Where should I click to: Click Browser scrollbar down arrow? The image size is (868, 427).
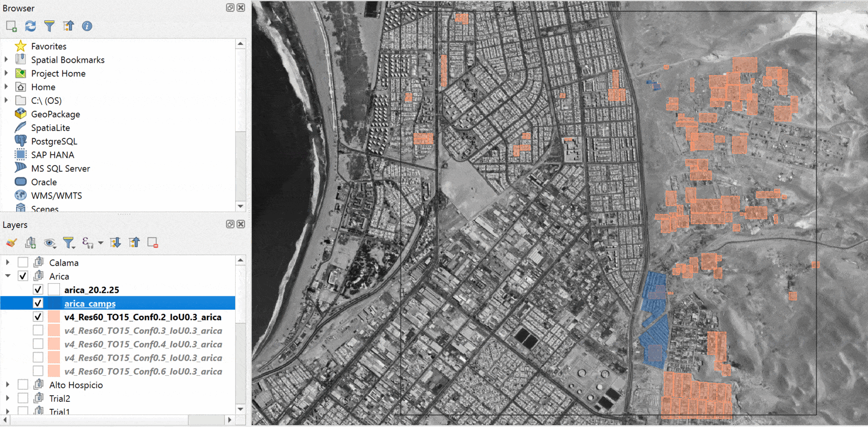[241, 206]
